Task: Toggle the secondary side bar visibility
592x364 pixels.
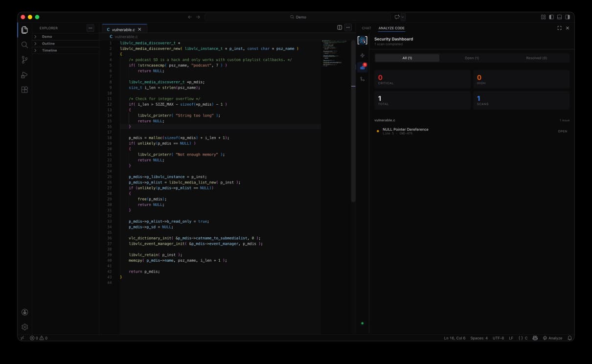Action: pyautogui.click(x=568, y=17)
